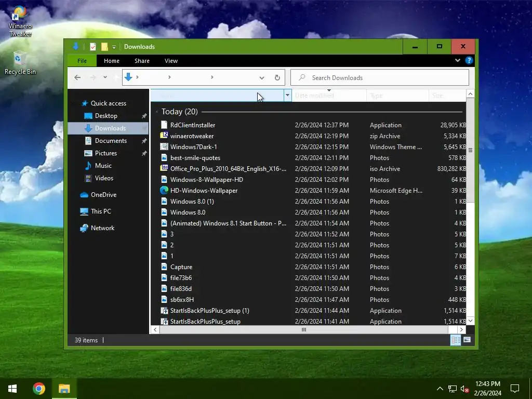Image resolution: width=532 pixels, height=399 pixels.
Task: Select This PC in the navigation pane
Action: (x=101, y=211)
